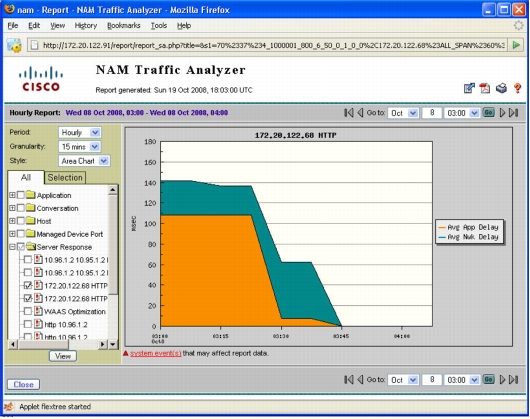
Task: Jump to last report in top navigation
Action: 513,113
